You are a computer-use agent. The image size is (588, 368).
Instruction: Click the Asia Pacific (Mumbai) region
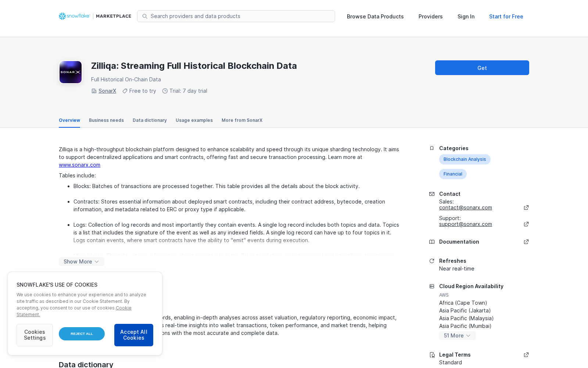(465, 326)
